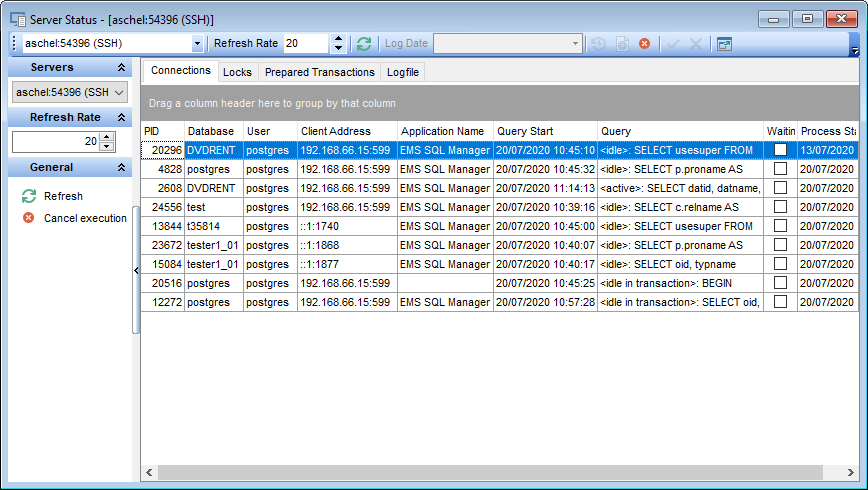Click the Cancel execution link in the General panel
The width and height of the screenshot is (868, 490).
[x=85, y=218]
